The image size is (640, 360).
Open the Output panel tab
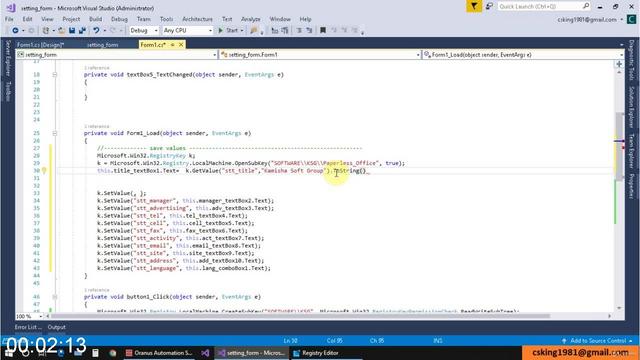click(x=56, y=327)
